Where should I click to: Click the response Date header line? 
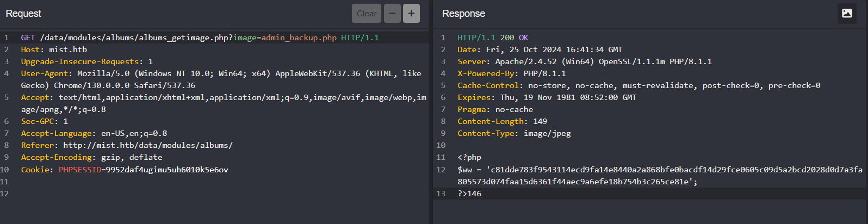pos(540,49)
